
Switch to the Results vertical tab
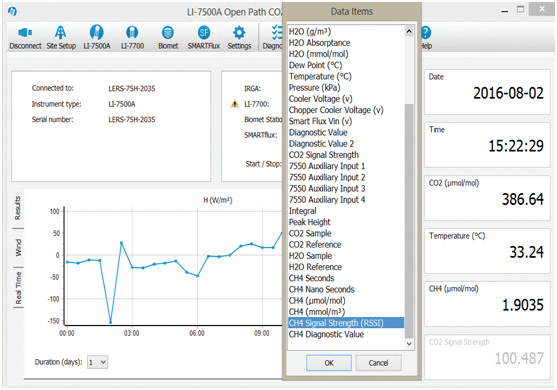[x=17, y=208]
